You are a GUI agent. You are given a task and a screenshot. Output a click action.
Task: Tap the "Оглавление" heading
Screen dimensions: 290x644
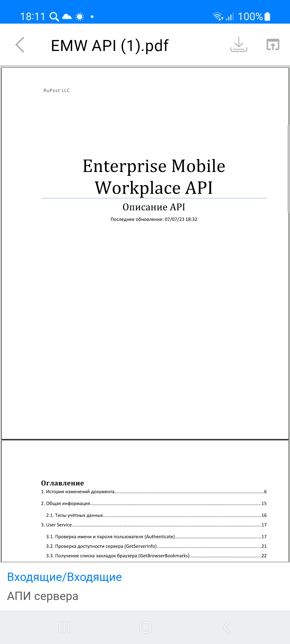(x=63, y=483)
